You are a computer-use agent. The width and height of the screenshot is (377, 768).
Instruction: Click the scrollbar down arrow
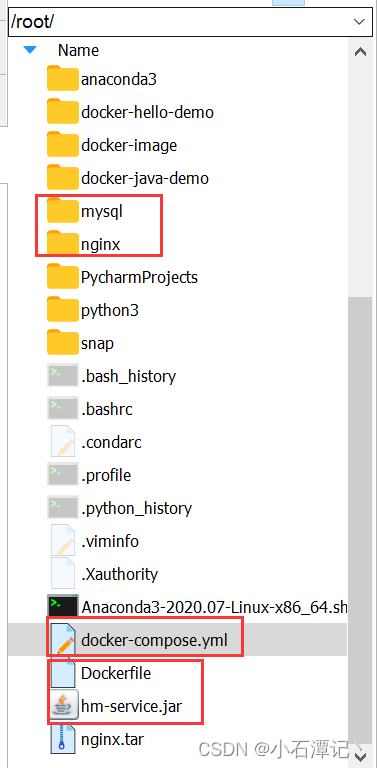pyautogui.click(x=360, y=757)
